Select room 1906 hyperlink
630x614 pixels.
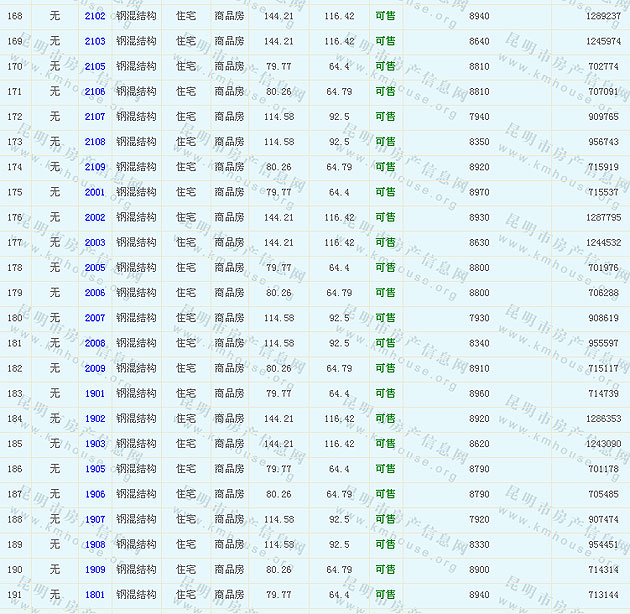coord(95,494)
